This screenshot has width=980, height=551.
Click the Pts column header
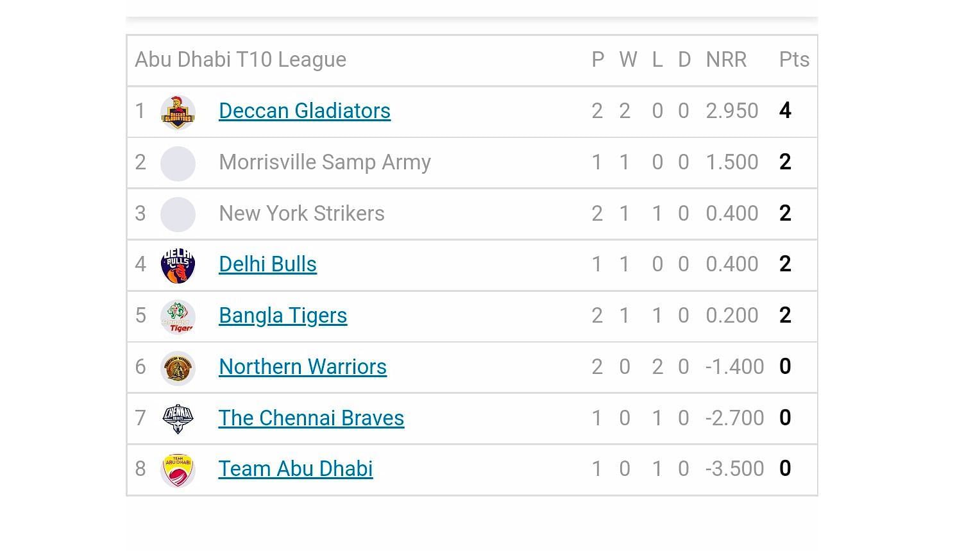tap(794, 60)
